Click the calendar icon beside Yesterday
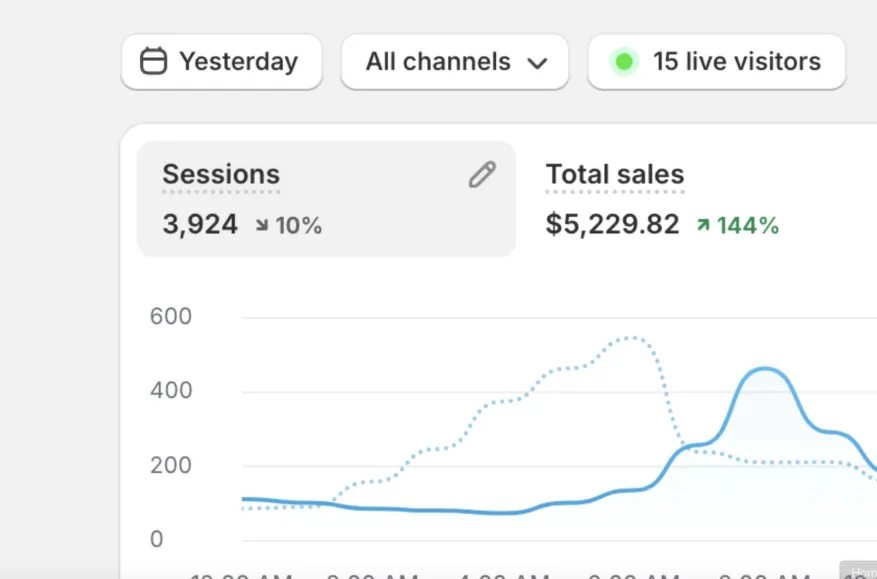This screenshot has width=877, height=579. pos(153,62)
